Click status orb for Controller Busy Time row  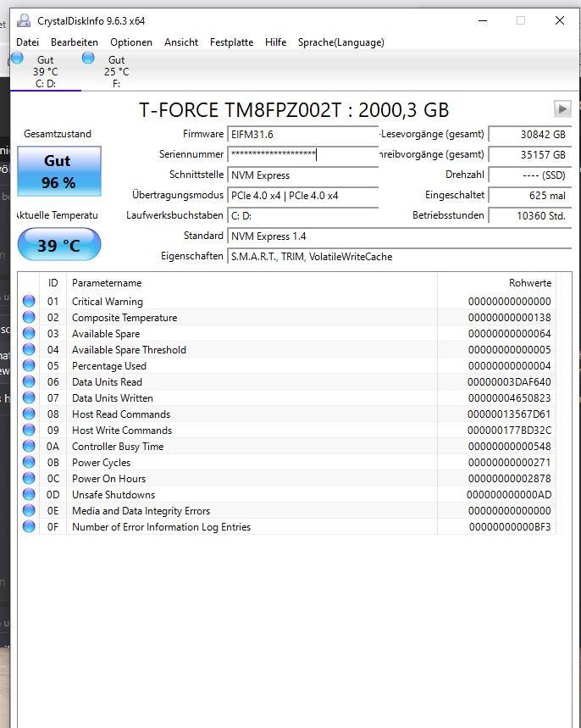click(x=29, y=446)
